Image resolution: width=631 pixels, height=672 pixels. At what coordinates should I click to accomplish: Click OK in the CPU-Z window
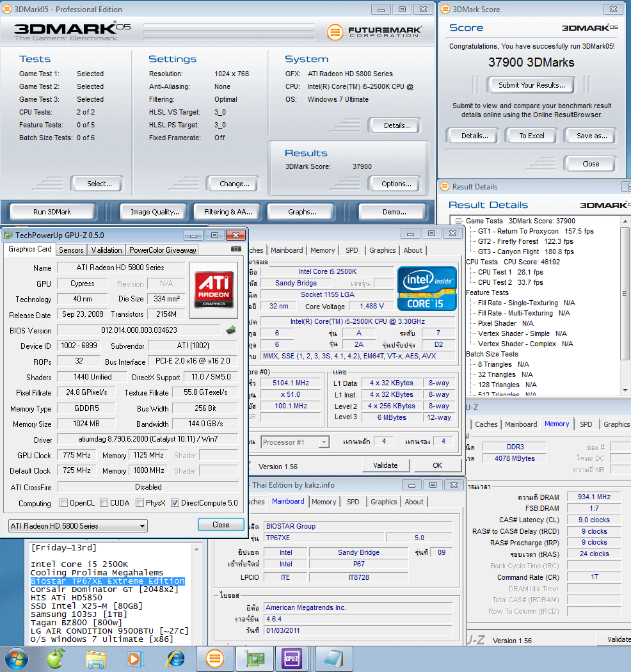coord(437,465)
